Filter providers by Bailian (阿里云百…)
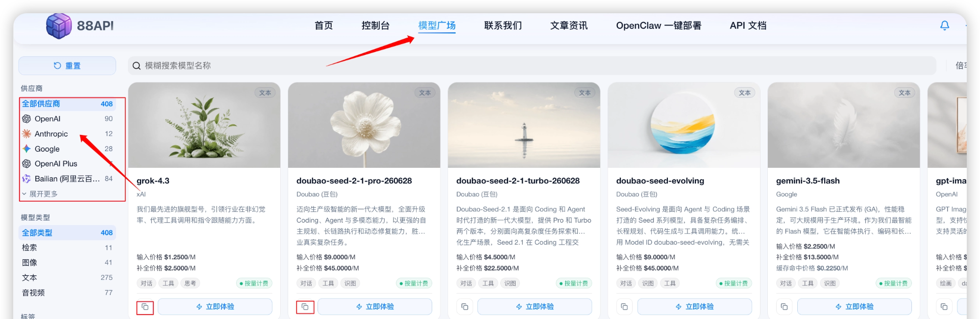 (67, 179)
